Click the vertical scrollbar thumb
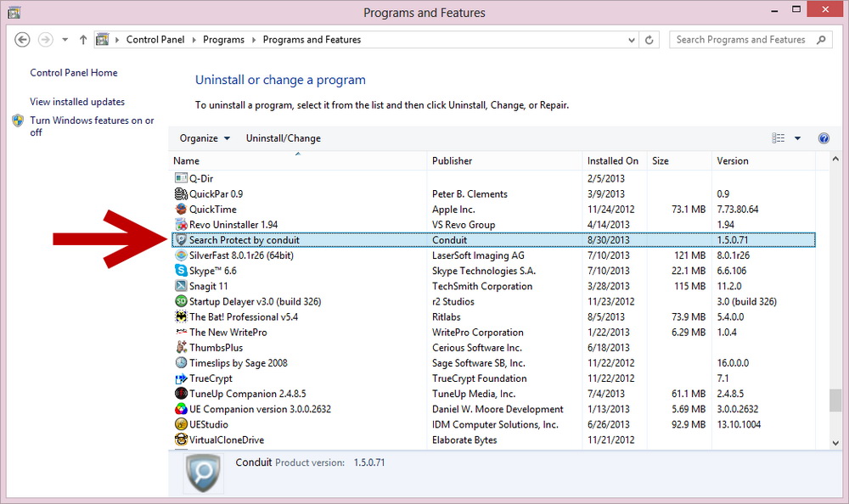This screenshot has width=849, height=504. 835,400
